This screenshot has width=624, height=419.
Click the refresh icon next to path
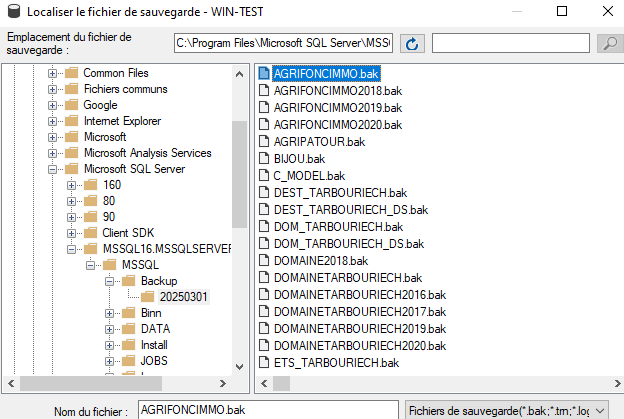click(x=412, y=43)
